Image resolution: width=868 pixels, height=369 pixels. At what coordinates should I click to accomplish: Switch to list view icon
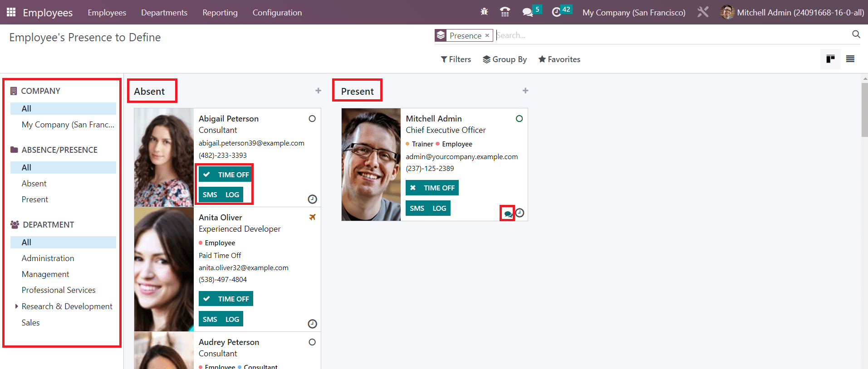point(850,59)
